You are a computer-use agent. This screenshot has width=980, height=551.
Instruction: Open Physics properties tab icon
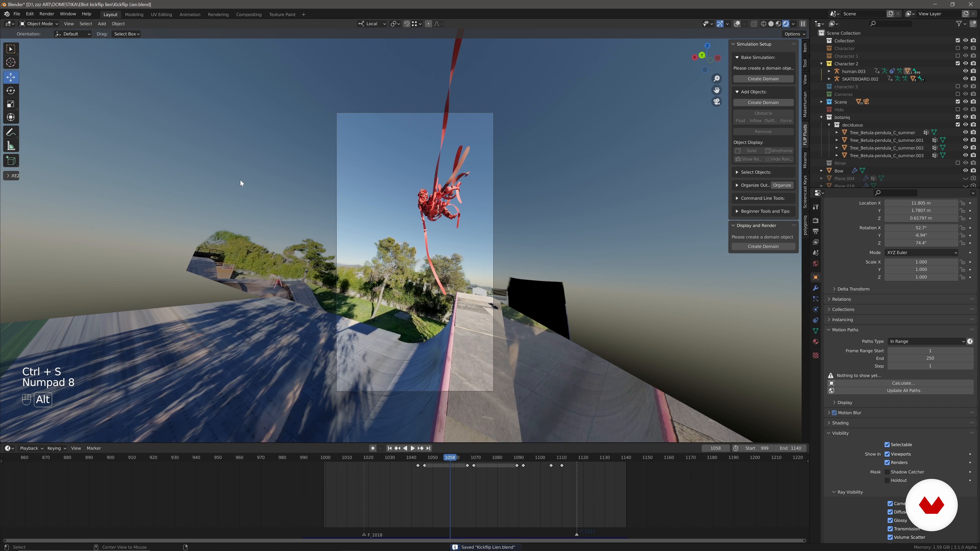pyautogui.click(x=815, y=309)
